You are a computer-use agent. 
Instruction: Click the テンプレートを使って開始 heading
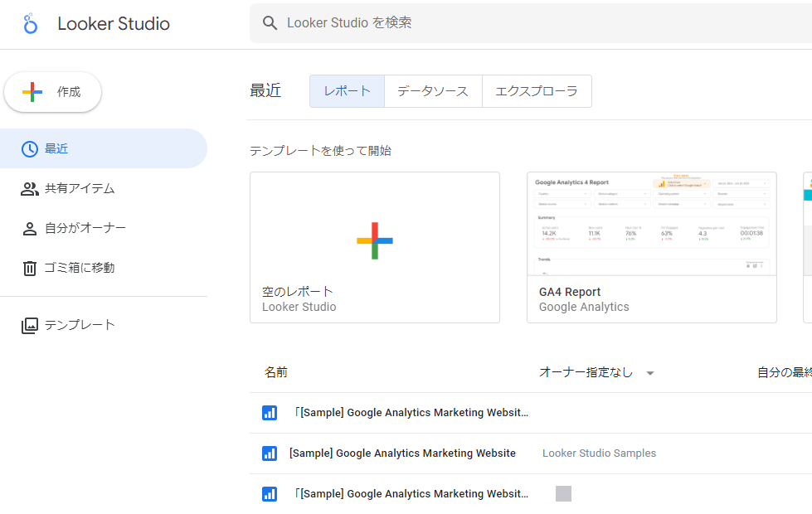(320, 151)
